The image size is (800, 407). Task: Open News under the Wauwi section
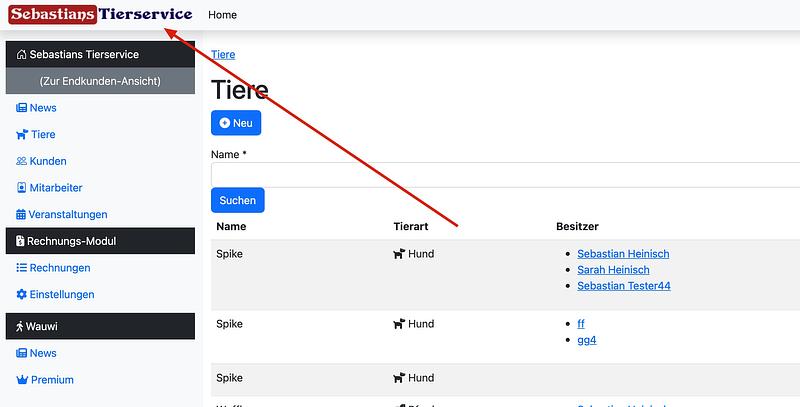(x=43, y=353)
